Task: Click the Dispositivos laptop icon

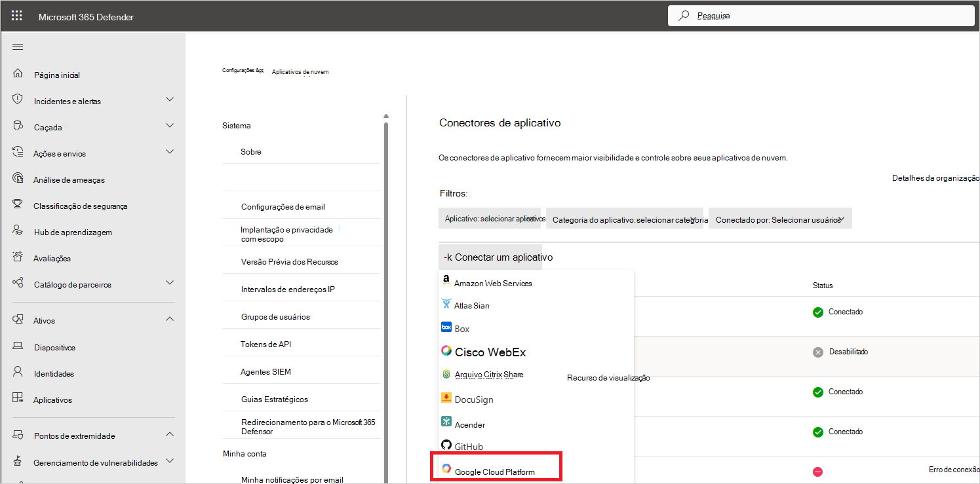Action: tap(18, 346)
